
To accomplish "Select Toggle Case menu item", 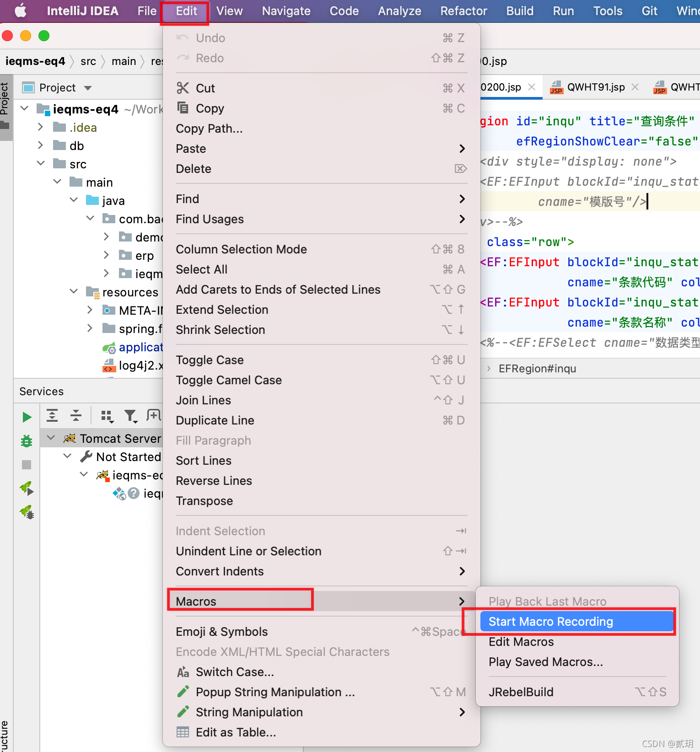I will pyautogui.click(x=321, y=360).
